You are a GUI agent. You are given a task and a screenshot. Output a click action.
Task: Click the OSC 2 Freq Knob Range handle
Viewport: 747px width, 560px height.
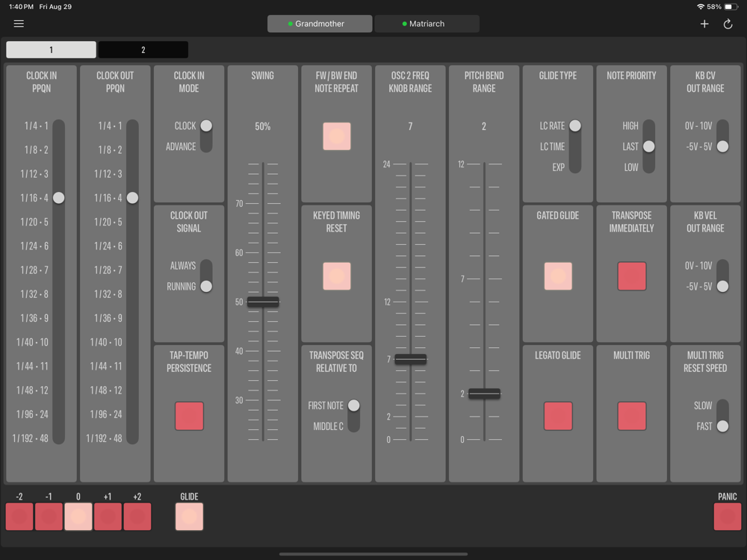pyautogui.click(x=411, y=359)
